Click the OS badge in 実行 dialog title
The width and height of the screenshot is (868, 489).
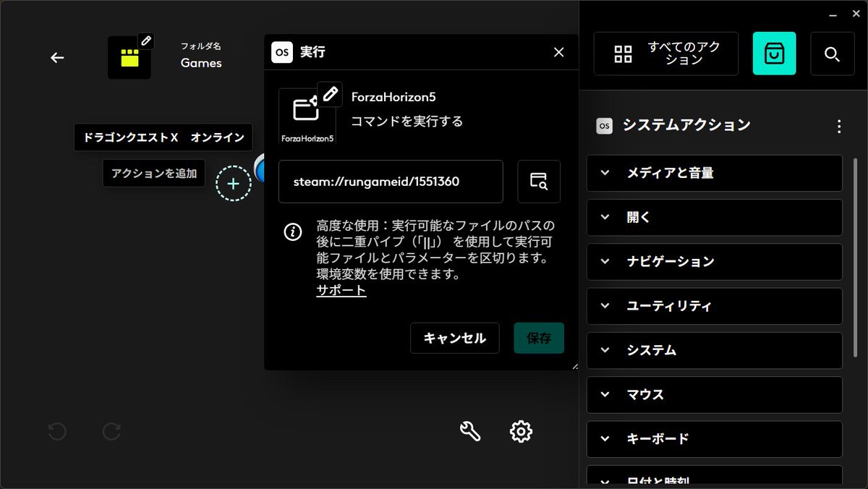coord(282,52)
